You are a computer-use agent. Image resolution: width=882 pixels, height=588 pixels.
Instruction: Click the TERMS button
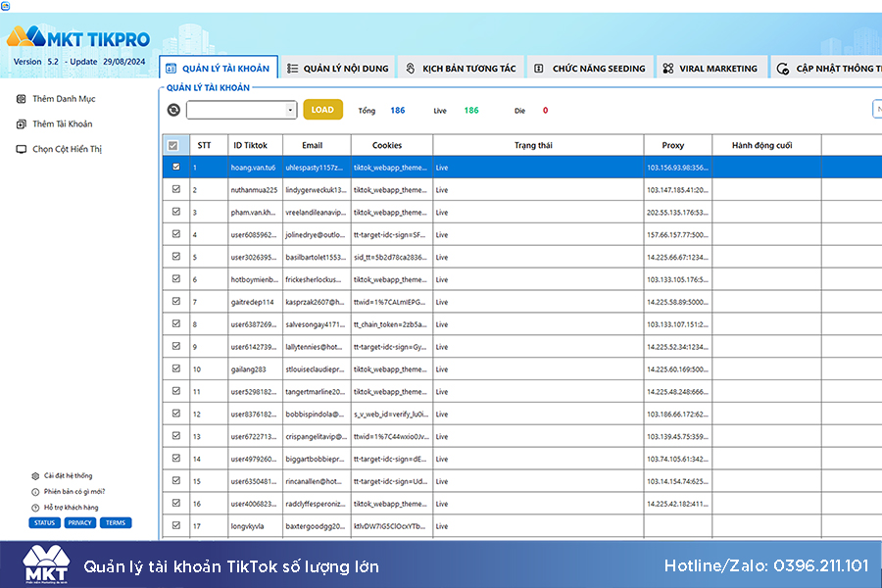tap(116, 522)
